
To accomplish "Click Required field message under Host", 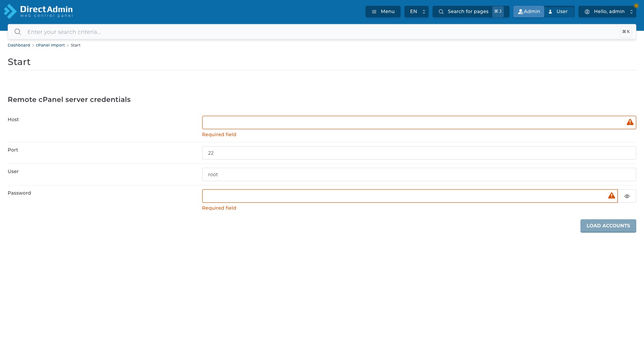I will (219, 135).
